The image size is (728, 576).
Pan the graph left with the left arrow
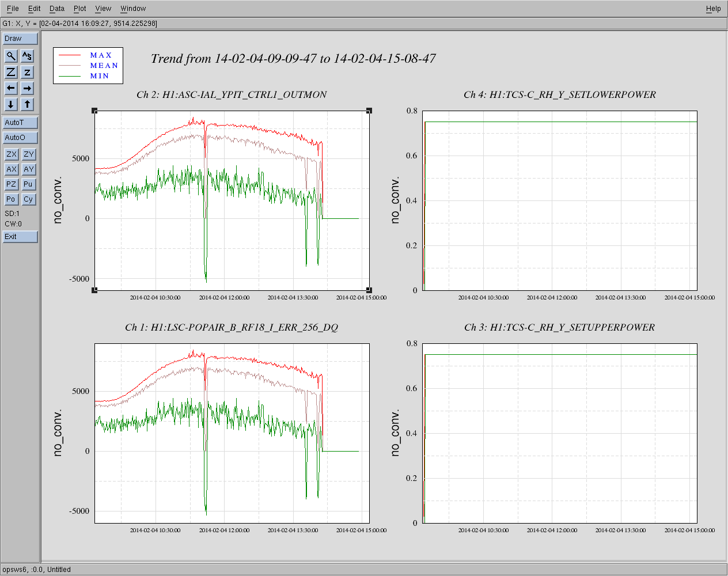click(x=11, y=88)
